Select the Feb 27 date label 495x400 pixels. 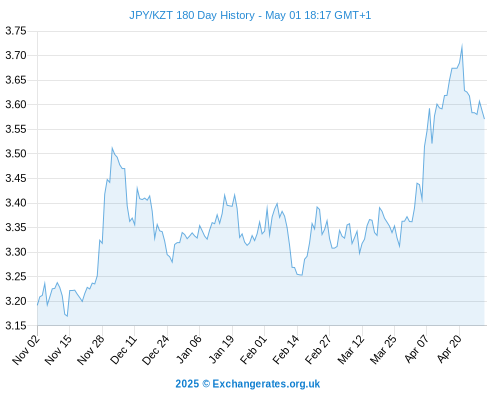coord(318,350)
